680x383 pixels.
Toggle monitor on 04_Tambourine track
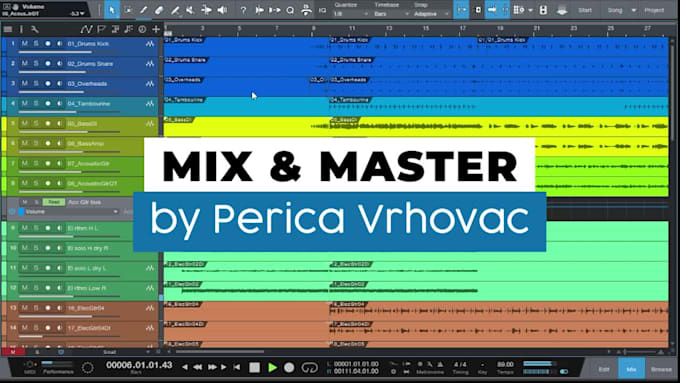tap(59, 103)
